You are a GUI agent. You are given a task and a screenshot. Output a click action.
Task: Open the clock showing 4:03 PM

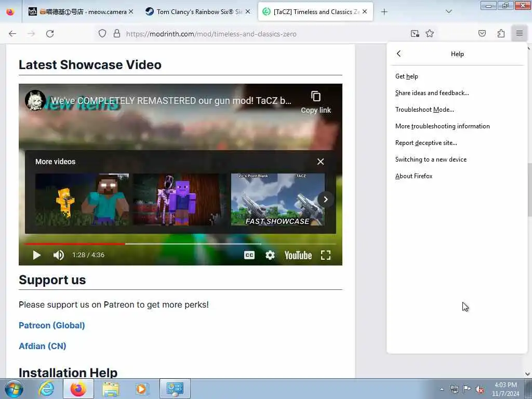(x=506, y=389)
